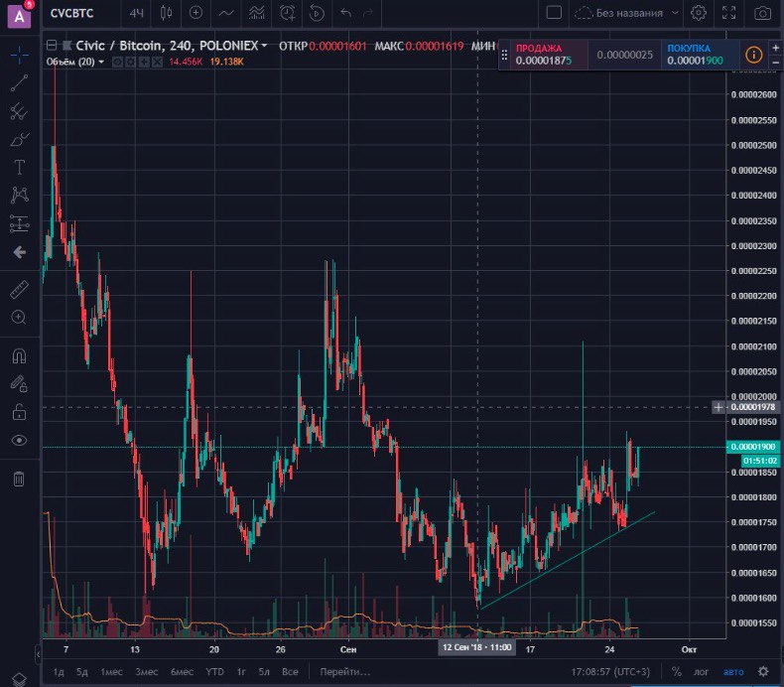Screen dimensions: 784x687
Task: Remove the Объём indicator with X
Action: click(157, 62)
